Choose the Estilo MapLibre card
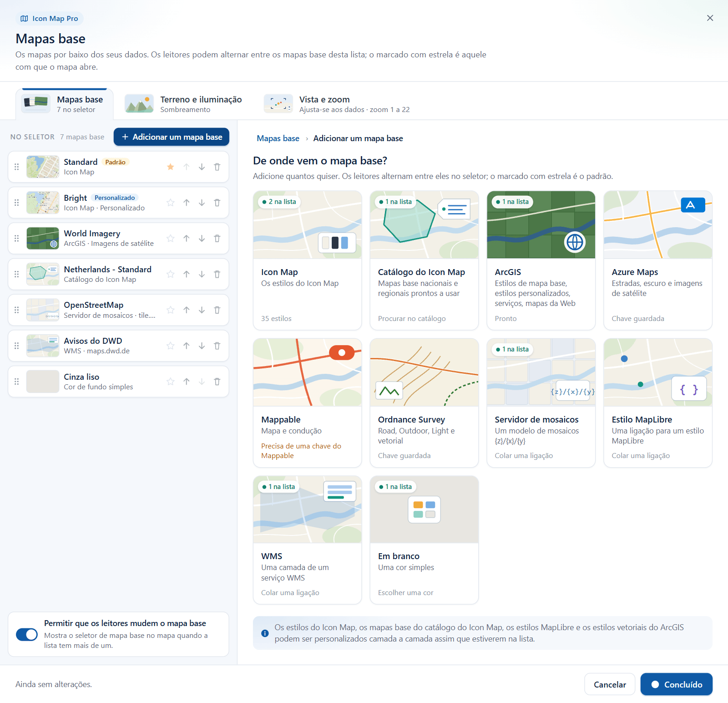The image size is (728, 703). (658, 403)
